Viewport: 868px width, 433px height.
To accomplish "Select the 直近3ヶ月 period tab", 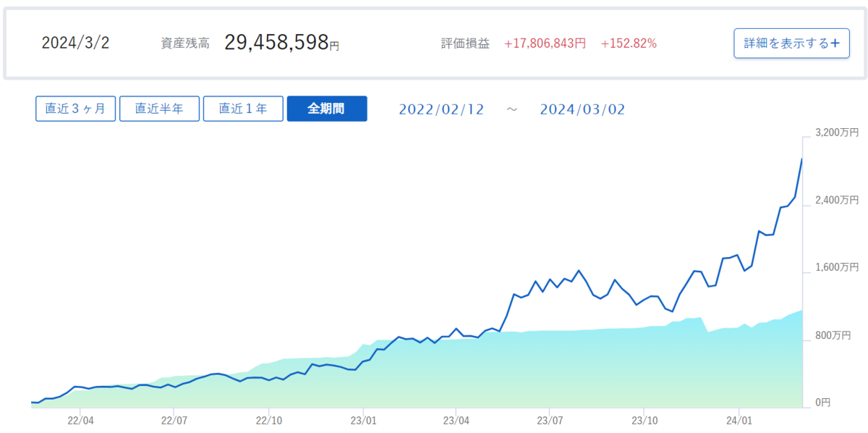I will (x=75, y=109).
